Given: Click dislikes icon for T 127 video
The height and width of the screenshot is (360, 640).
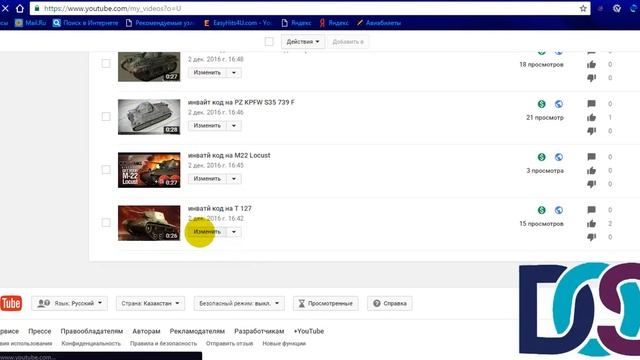Looking at the screenshot, I should pyautogui.click(x=591, y=237).
